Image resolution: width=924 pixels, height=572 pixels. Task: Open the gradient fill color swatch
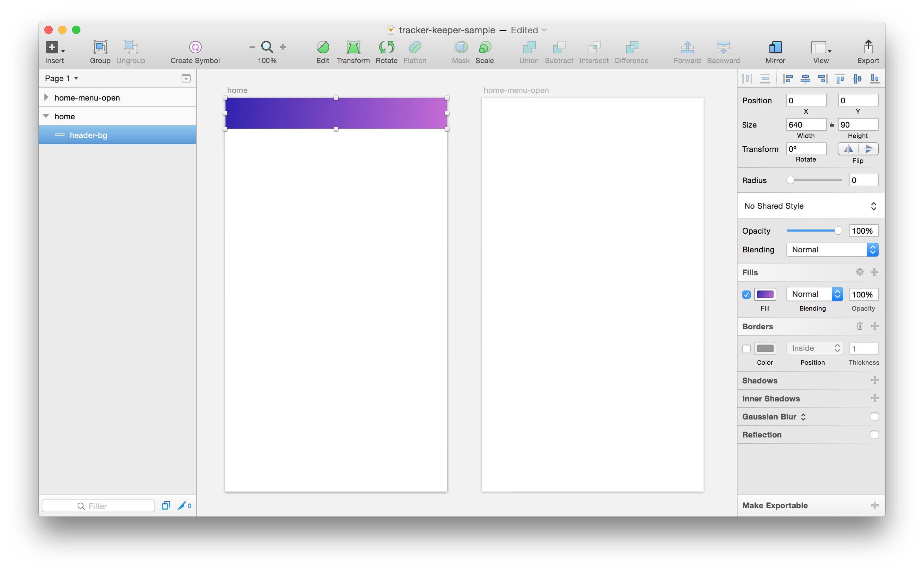coord(765,294)
